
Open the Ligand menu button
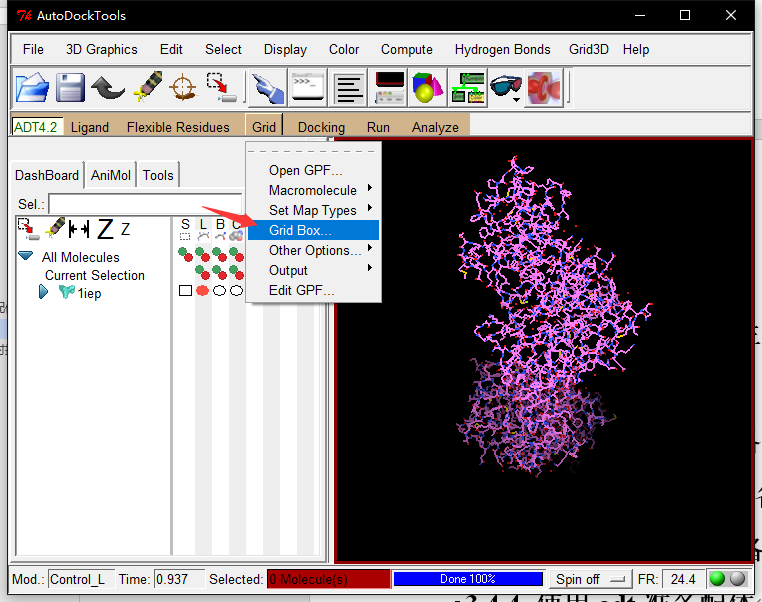point(90,127)
